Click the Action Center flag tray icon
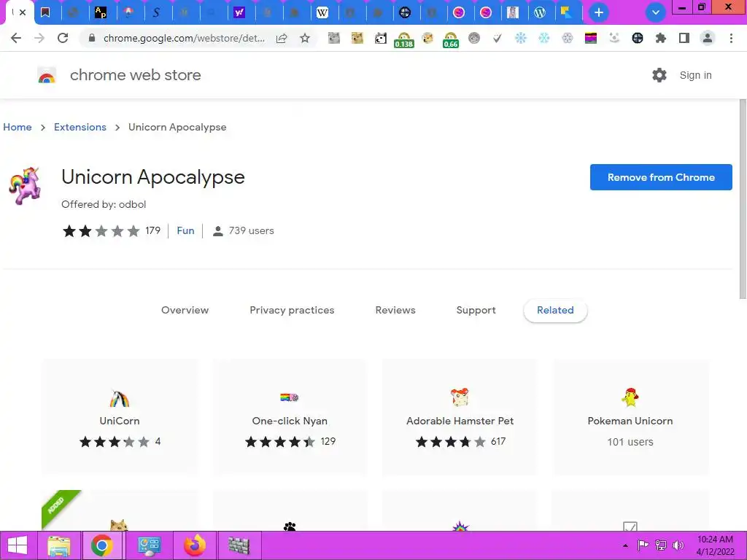 [x=643, y=545]
